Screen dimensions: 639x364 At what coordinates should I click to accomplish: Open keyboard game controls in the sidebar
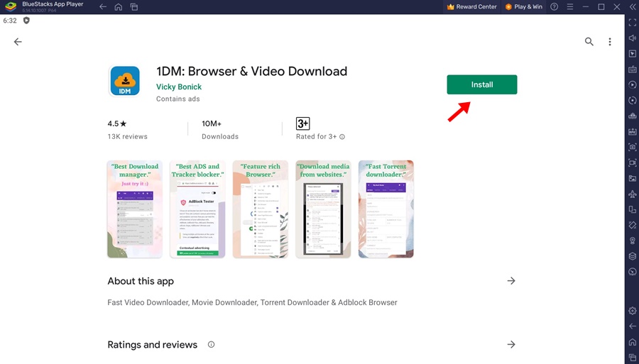[x=633, y=70]
